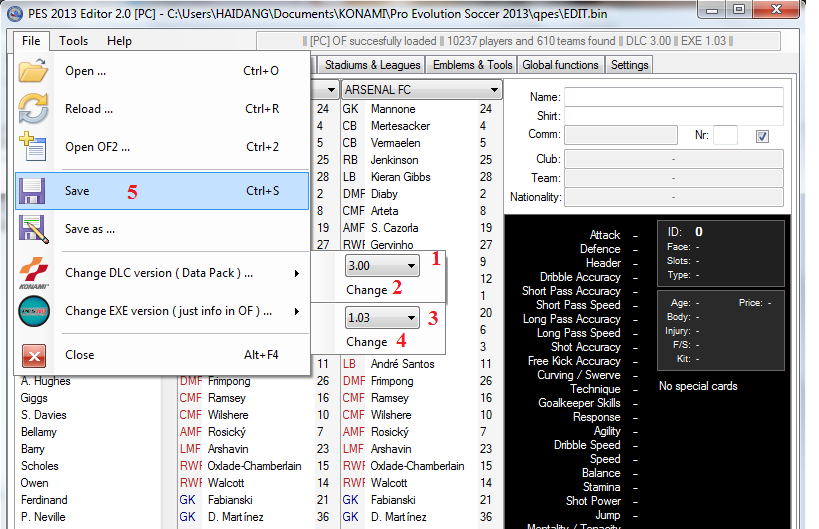The image size is (819, 529).
Task: Click the Save as pencil-disk icon
Action: tap(33, 229)
